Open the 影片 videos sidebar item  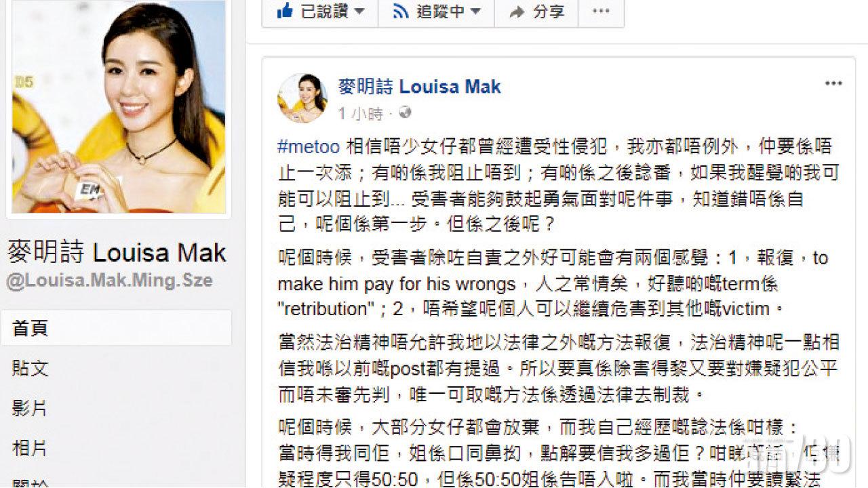pyautogui.click(x=117, y=408)
